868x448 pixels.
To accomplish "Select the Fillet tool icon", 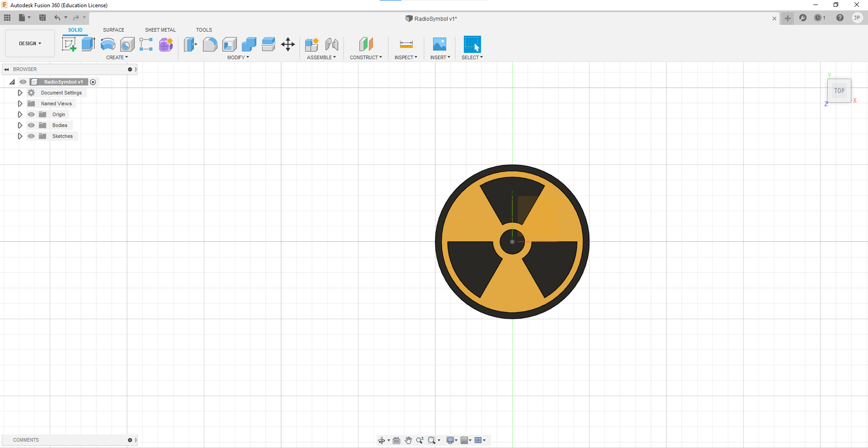I will 210,44.
